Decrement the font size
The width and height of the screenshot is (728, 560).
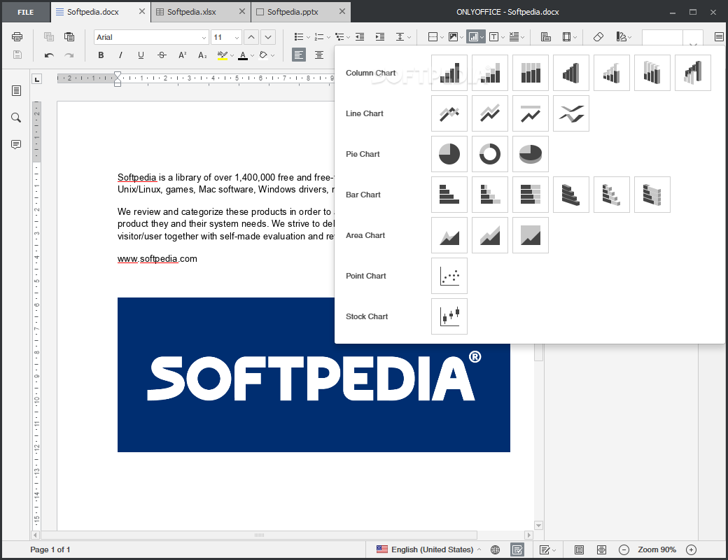coord(268,37)
